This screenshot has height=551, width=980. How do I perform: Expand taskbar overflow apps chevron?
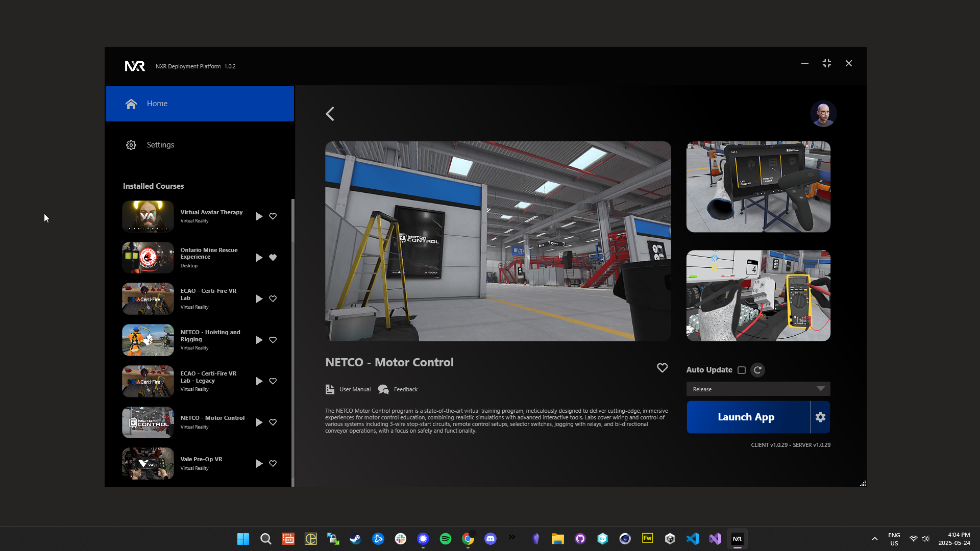pos(512,537)
